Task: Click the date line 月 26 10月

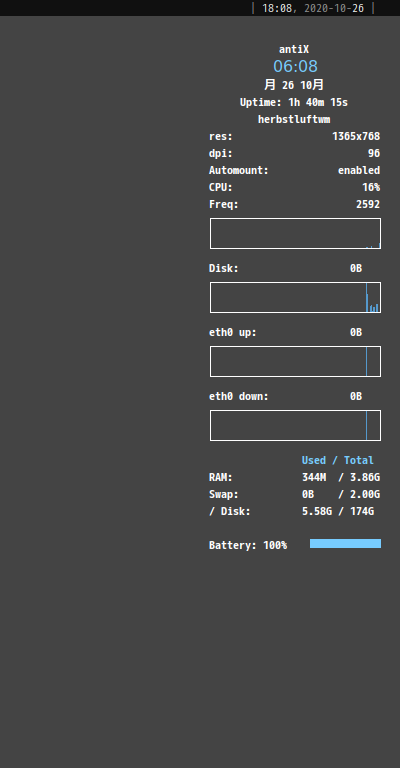Action: (294, 85)
